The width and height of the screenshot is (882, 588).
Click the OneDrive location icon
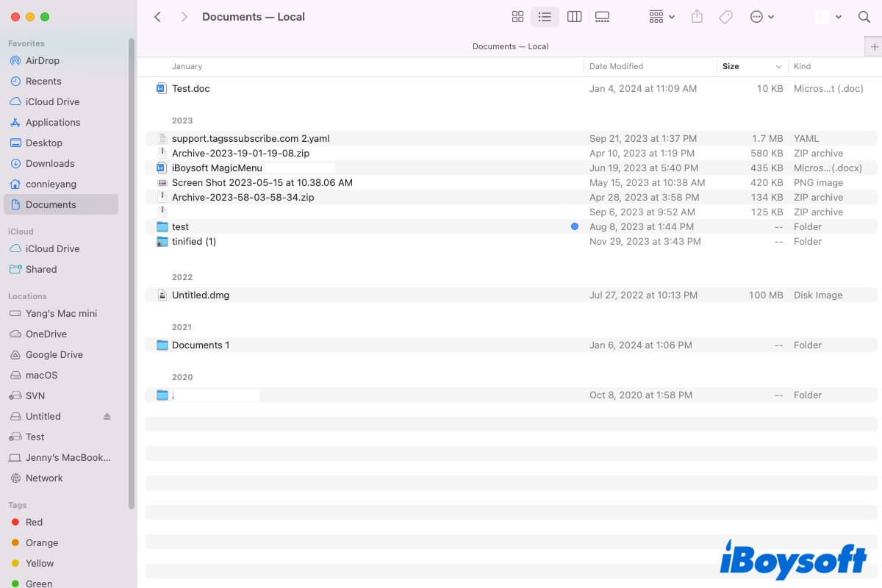(15, 334)
